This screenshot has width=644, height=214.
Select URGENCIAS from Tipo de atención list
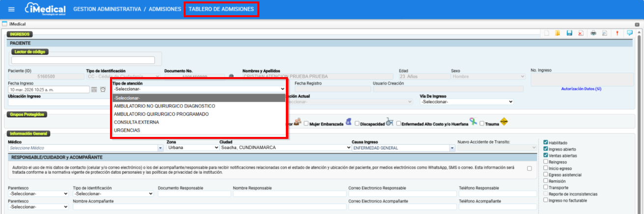(127, 130)
